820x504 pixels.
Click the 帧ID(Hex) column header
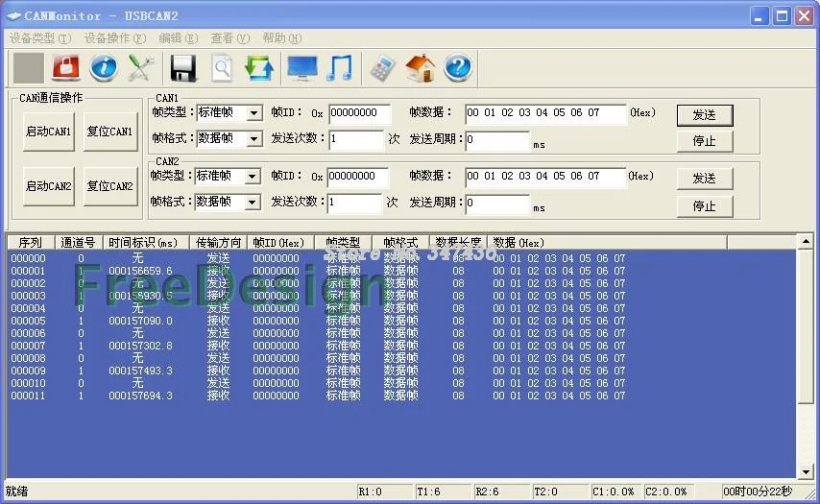(280, 243)
